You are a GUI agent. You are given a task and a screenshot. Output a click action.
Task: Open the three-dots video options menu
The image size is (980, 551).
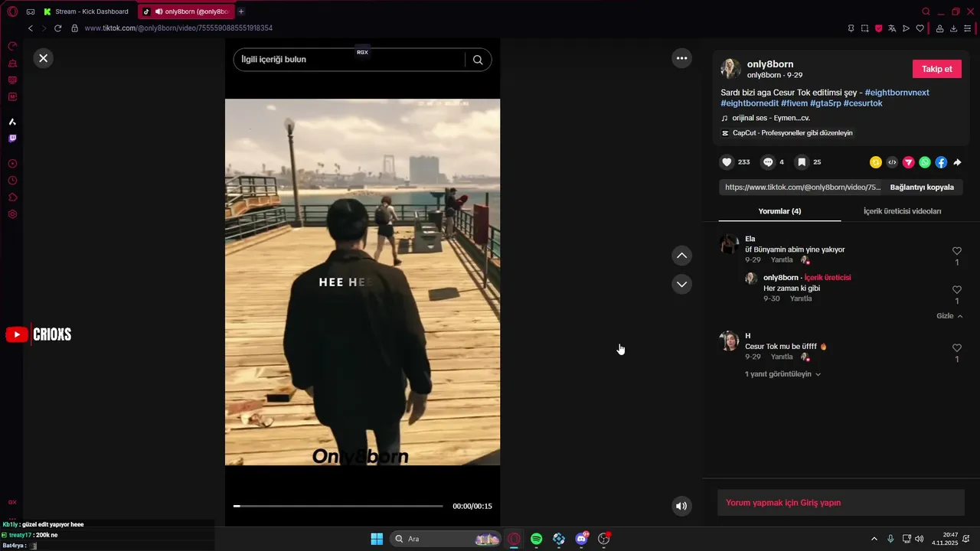681,58
